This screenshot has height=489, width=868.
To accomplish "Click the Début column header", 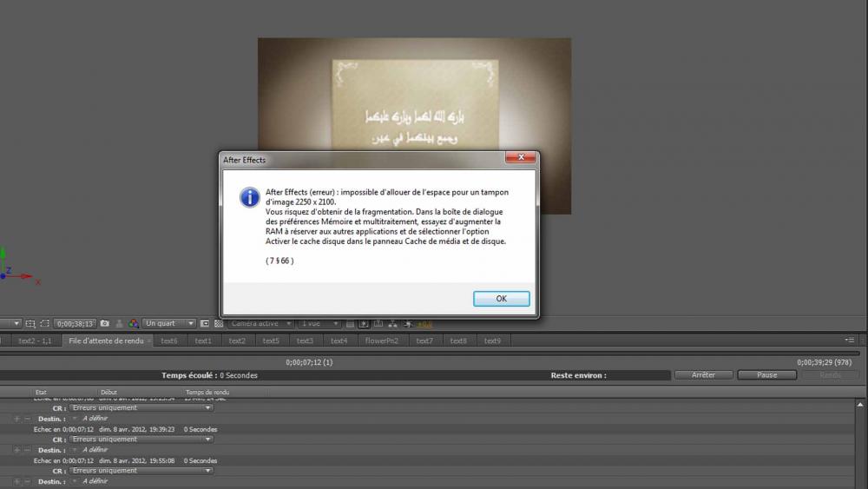I will click(x=108, y=392).
